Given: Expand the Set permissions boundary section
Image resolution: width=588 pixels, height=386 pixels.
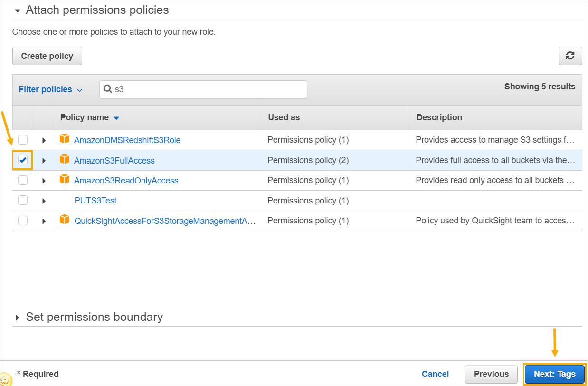Looking at the screenshot, I should coord(18,318).
